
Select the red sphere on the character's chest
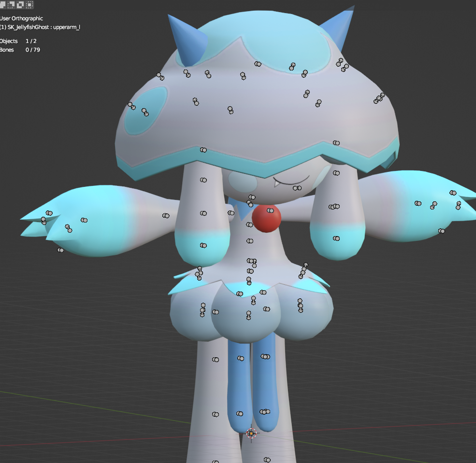click(266, 218)
